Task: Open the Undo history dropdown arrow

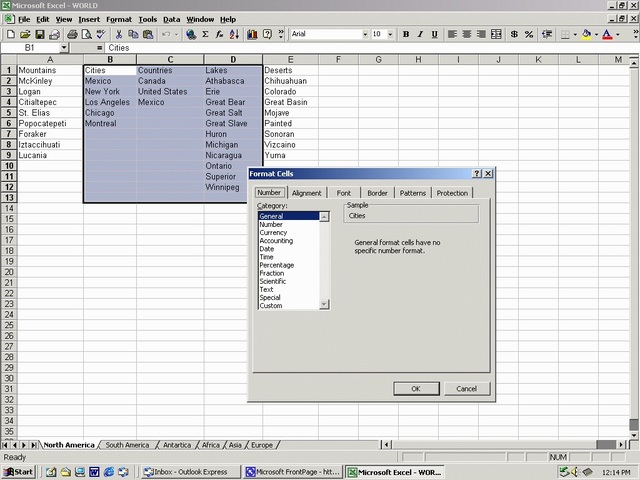Action: tap(176, 34)
